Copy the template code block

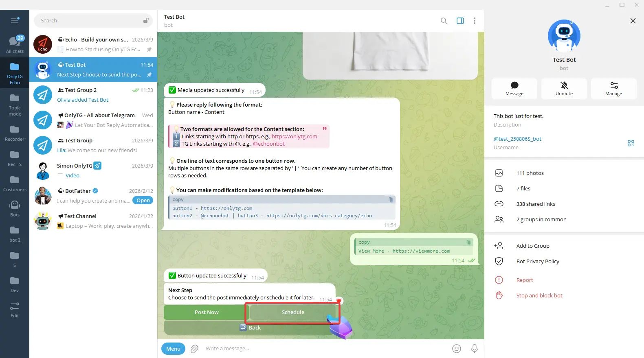[390, 200]
